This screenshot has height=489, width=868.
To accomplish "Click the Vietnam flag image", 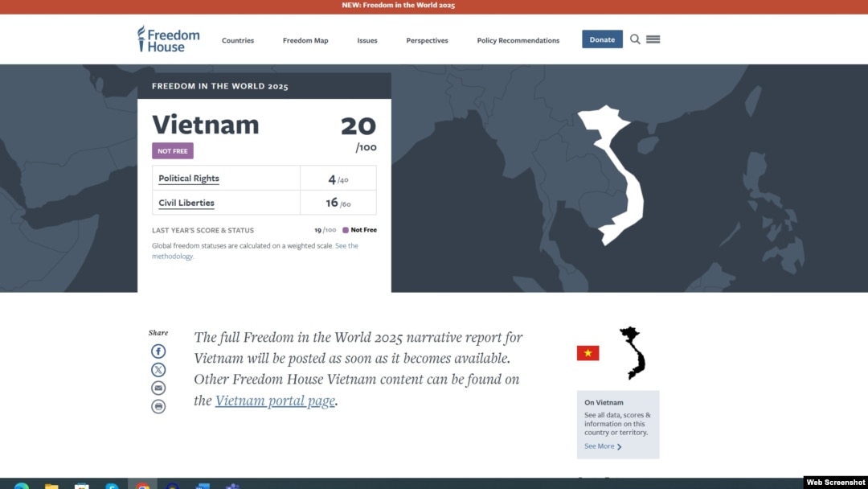I will (588, 353).
